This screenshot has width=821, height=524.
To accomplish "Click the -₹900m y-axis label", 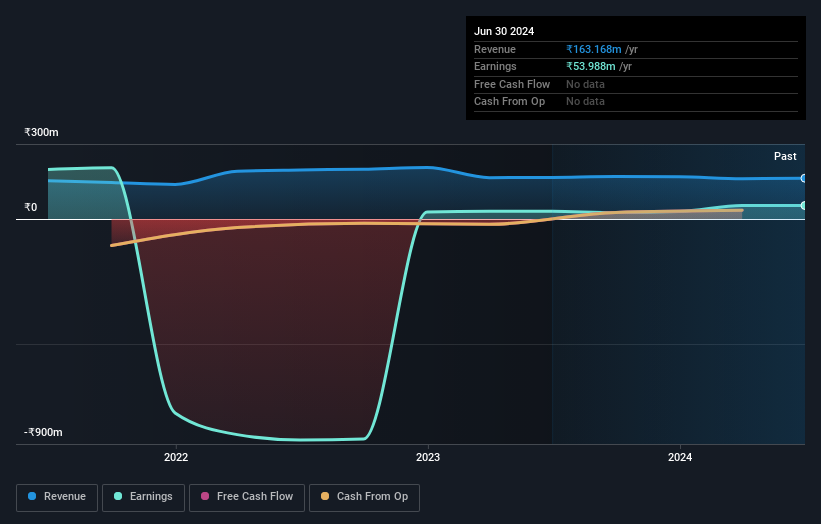I will click(x=43, y=432).
